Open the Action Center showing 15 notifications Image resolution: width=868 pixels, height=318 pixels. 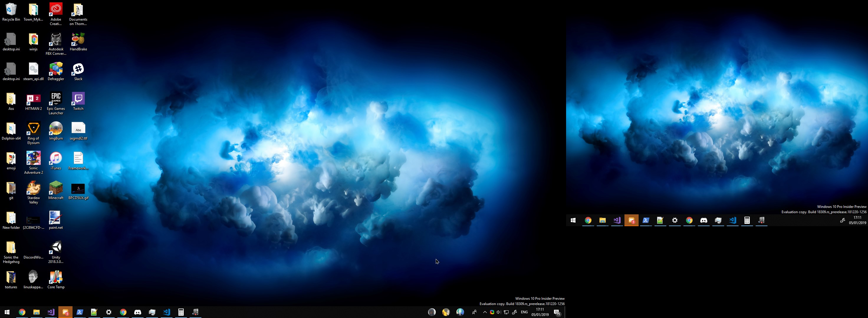(x=557, y=312)
